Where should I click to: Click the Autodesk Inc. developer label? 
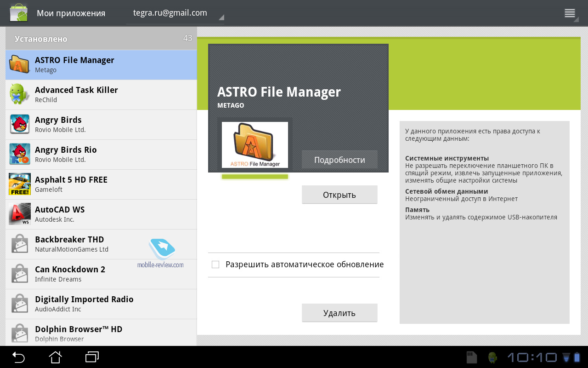pos(55,219)
